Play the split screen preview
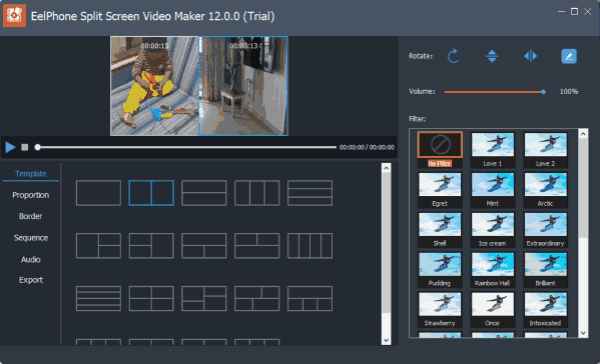 click(10, 147)
